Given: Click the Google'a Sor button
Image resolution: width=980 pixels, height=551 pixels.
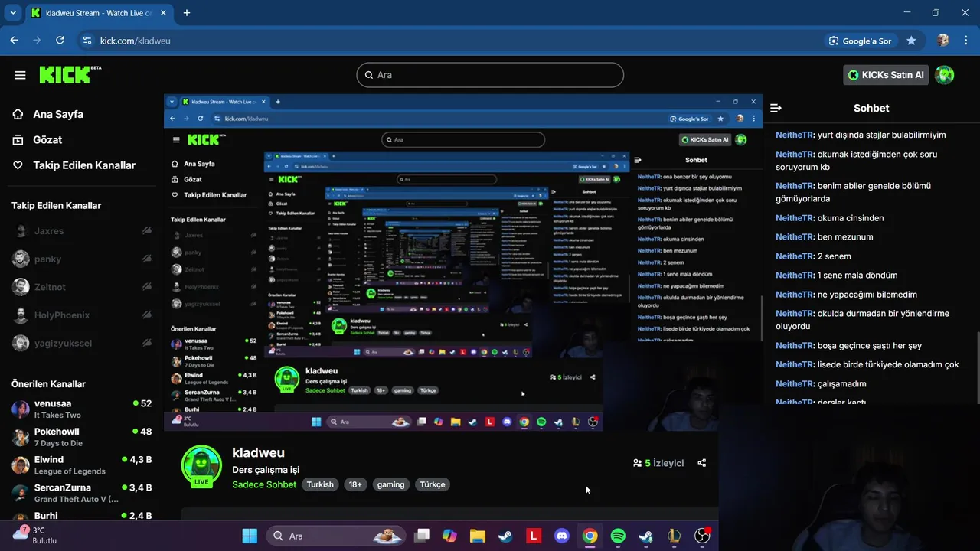Looking at the screenshot, I should (861, 41).
